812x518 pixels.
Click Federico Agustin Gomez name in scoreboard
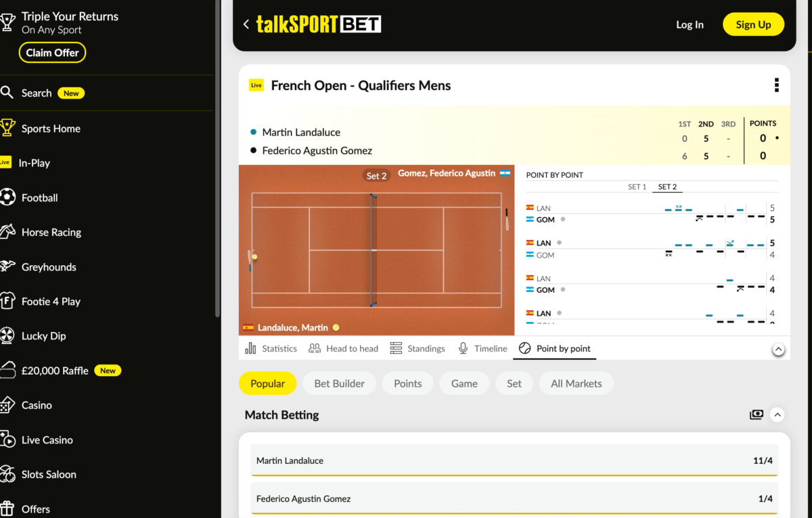click(317, 151)
